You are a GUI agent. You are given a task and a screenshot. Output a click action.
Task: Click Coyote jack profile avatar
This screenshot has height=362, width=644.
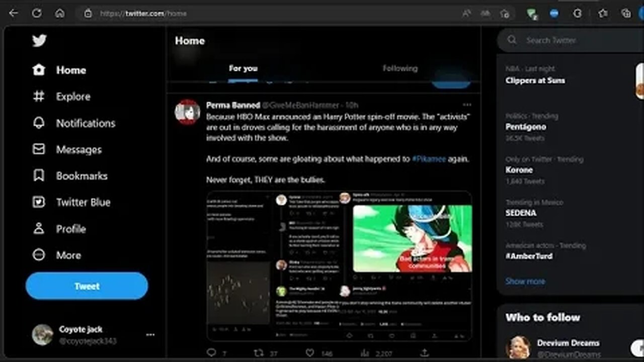[x=42, y=335]
